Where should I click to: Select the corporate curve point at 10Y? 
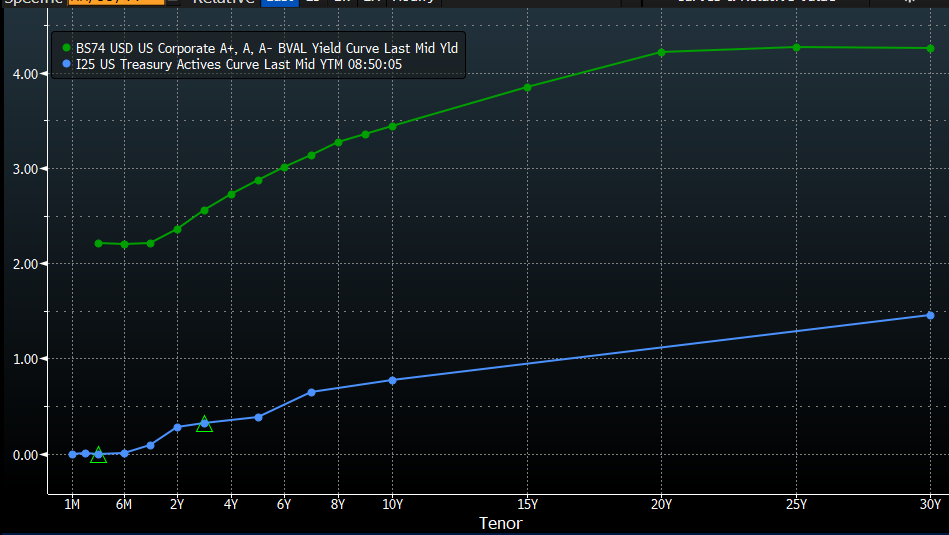(x=392, y=126)
